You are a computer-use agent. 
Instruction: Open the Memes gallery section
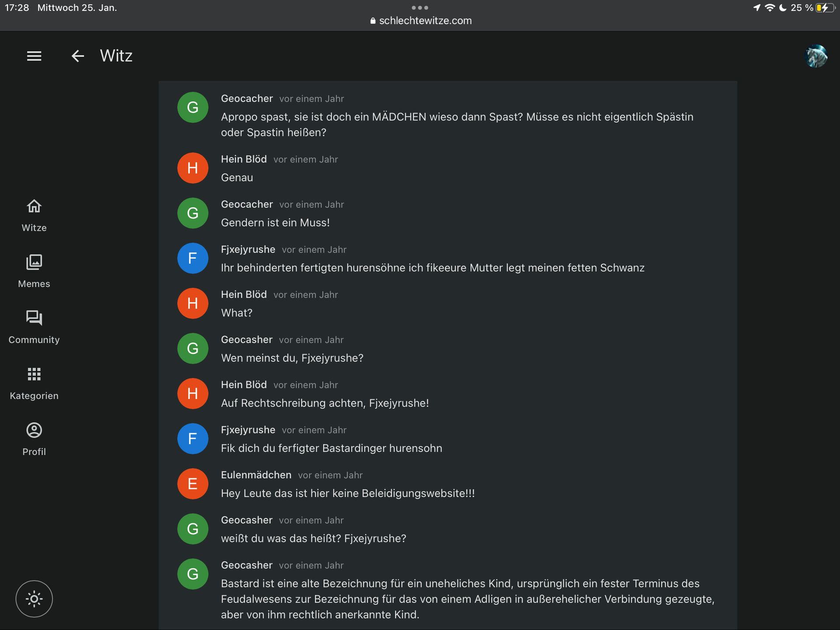pos(34,271)
